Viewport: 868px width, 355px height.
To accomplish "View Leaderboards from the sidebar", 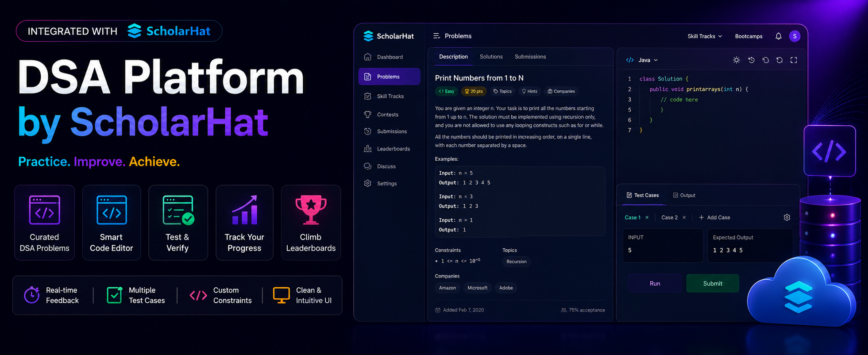I will 387,149.
